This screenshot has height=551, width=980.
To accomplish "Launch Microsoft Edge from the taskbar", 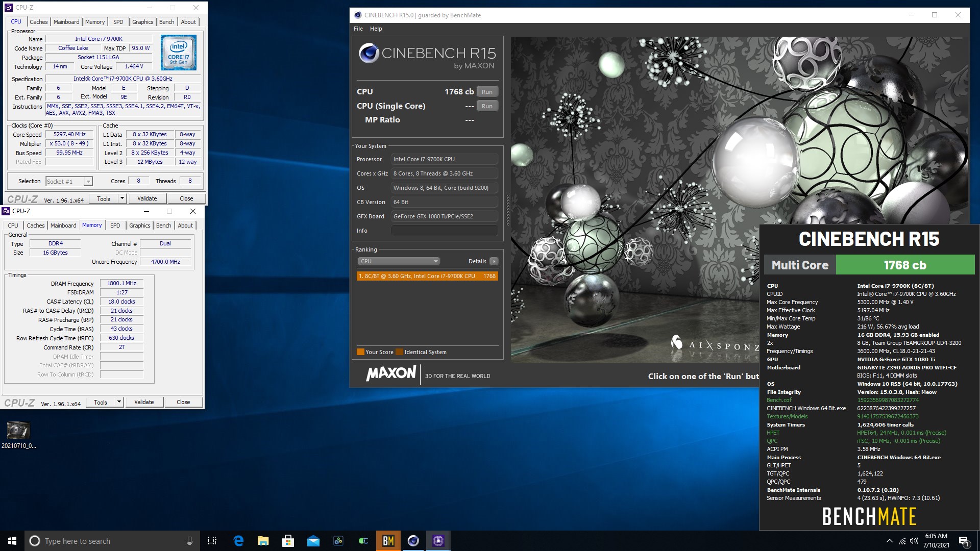I will click(238, 541).
